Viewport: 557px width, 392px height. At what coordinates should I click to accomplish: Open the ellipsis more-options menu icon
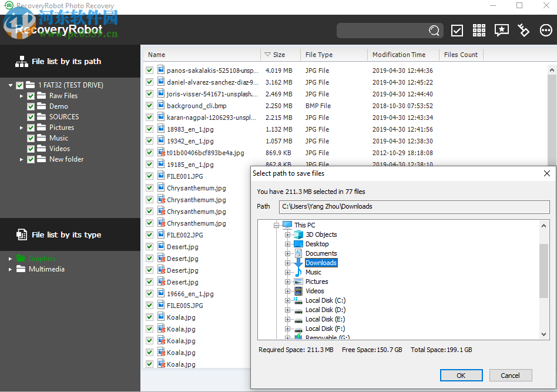pos(546,30)
